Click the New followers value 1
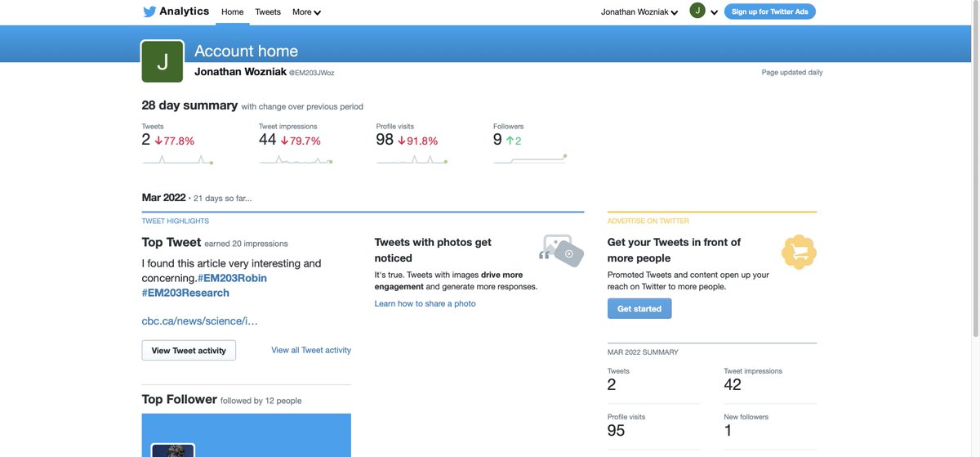The height and width of the screenshot is (457, 980). pyautogui.click(x=728, y=431)
